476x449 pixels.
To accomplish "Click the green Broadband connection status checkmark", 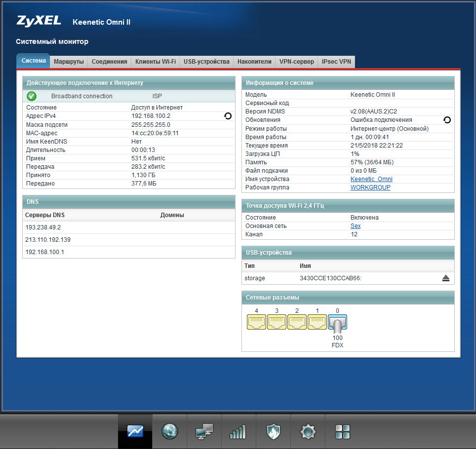I will coord(32,96).
